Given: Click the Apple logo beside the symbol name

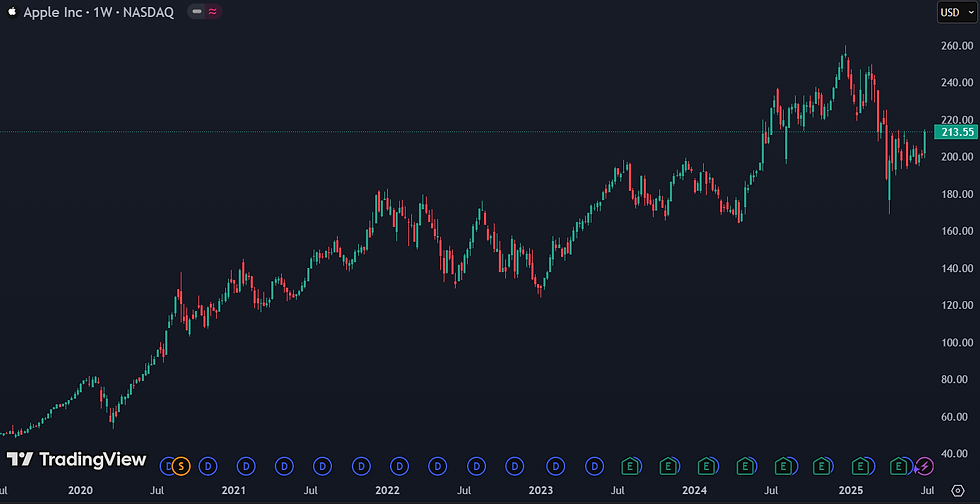Looking at the screenshot, I should click(x=12, y=12).
